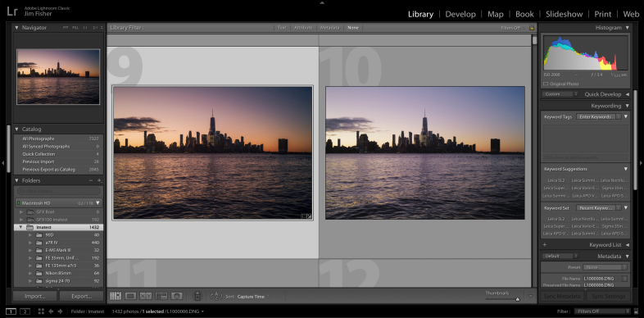Click the add keywords input field
The height and width of the screenshot is (318, 644).
tap(586, 157)
